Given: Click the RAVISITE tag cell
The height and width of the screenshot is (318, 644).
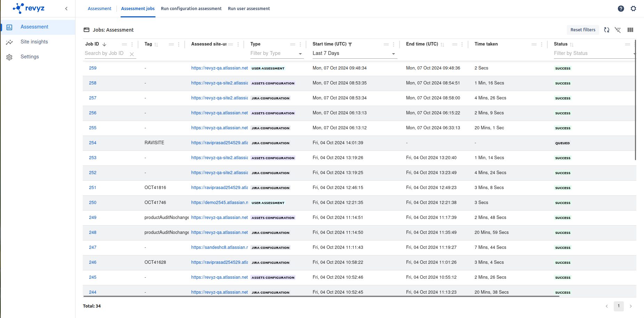Looking at the screenshot, I should pyautogui.click(x=154, y=143).
